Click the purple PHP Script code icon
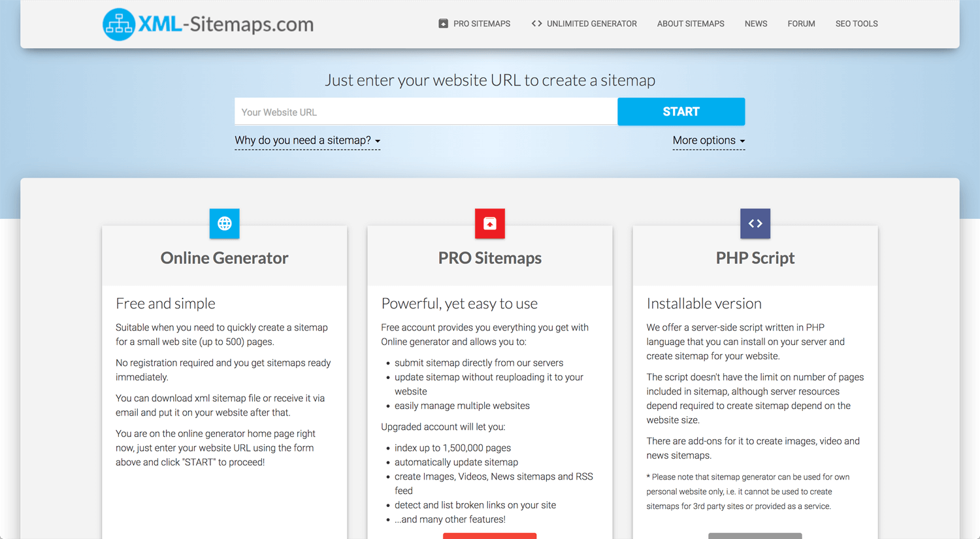 [x=755, y=223]
